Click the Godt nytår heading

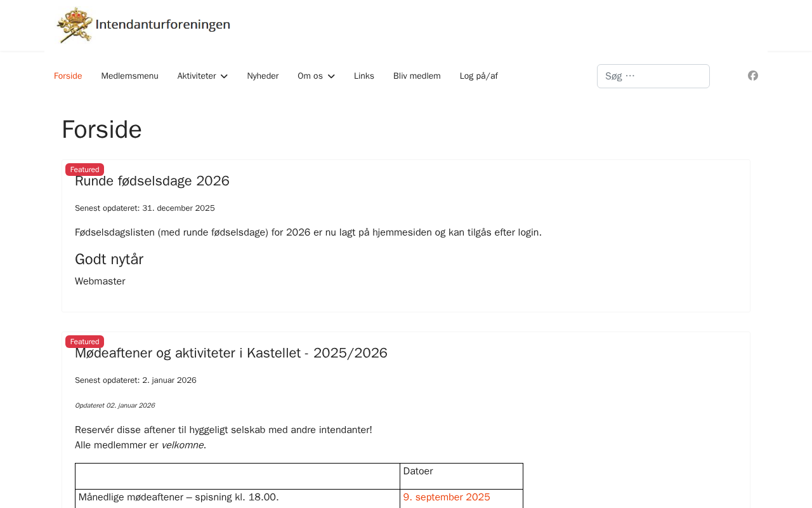coord(109,259)
